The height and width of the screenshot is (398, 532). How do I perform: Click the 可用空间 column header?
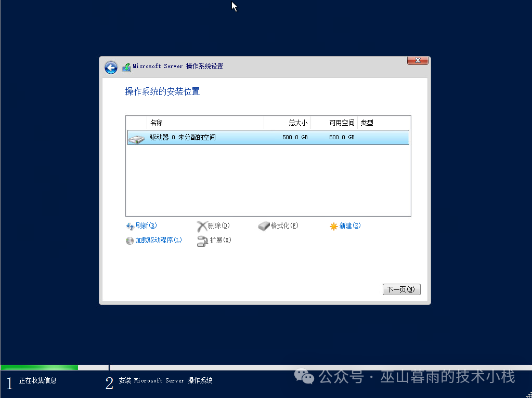(342, 123)
